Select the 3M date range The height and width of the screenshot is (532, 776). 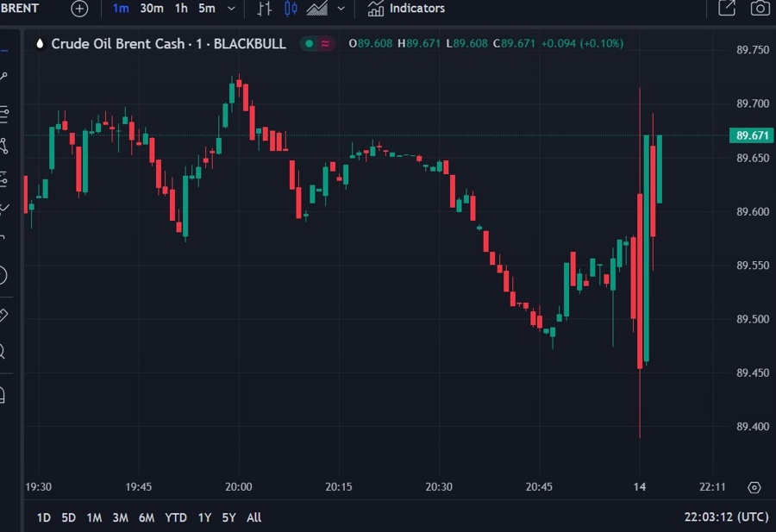coord(120,517)
